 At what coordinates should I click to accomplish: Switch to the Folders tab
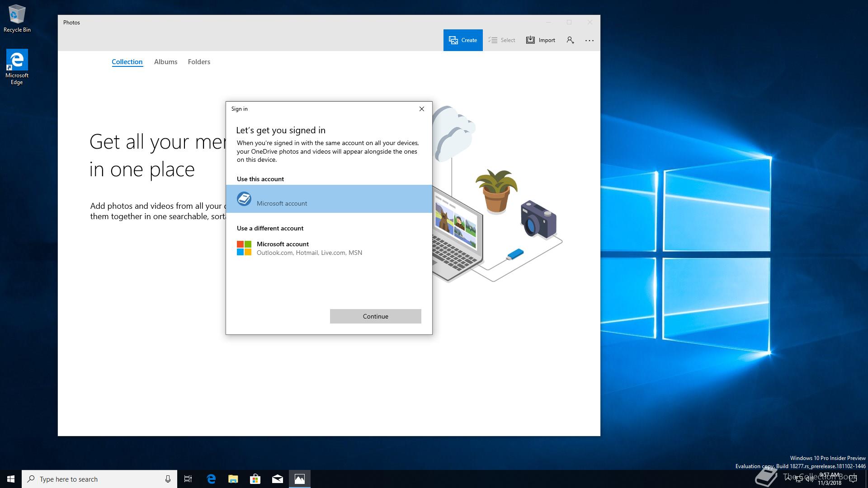tap(199, 62)
